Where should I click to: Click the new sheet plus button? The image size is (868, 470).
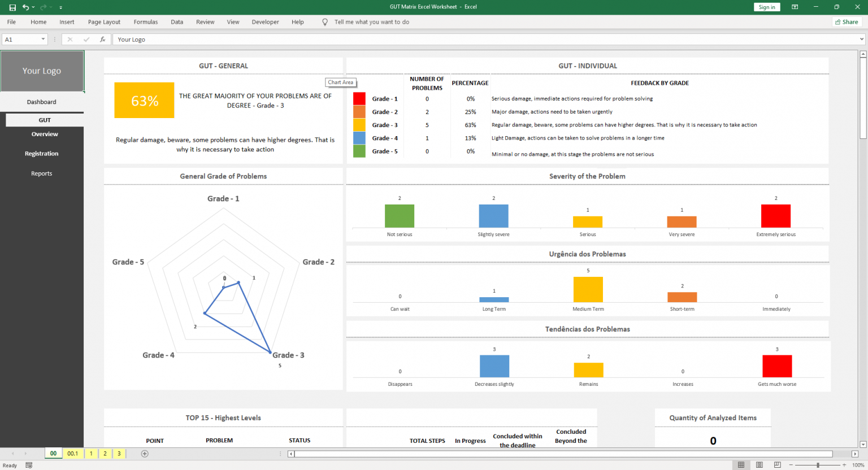coord(145,453)
